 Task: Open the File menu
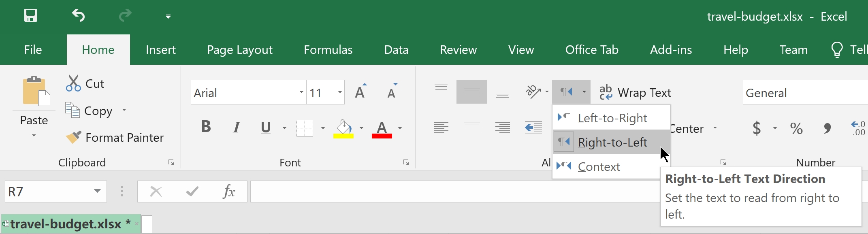(33, 50)
